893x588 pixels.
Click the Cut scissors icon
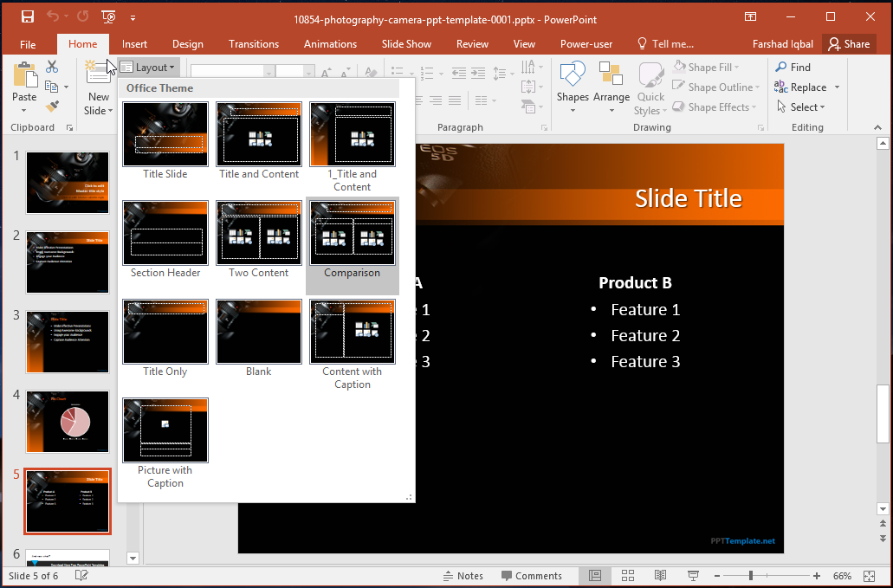pos(52,67)
